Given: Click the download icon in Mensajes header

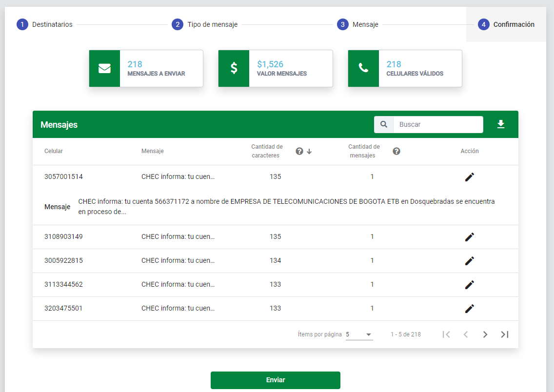Looking at the screenshot, I should click(501, 124).
